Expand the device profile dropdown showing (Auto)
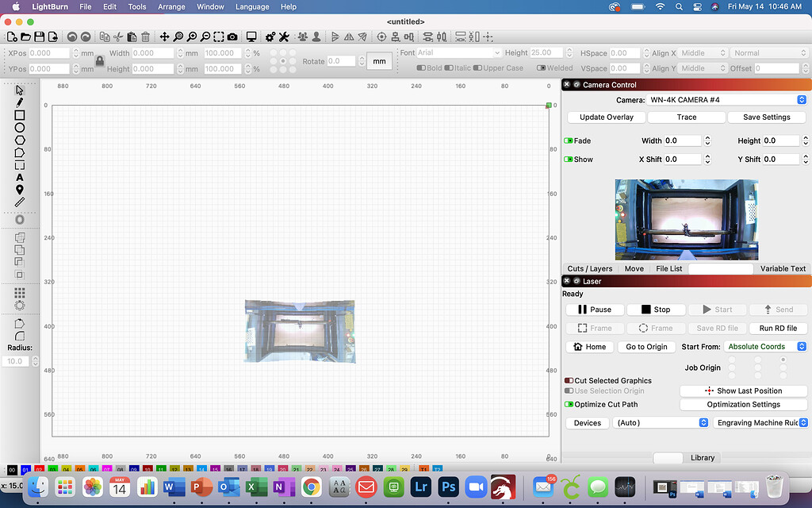 click(x=661, y=422)
